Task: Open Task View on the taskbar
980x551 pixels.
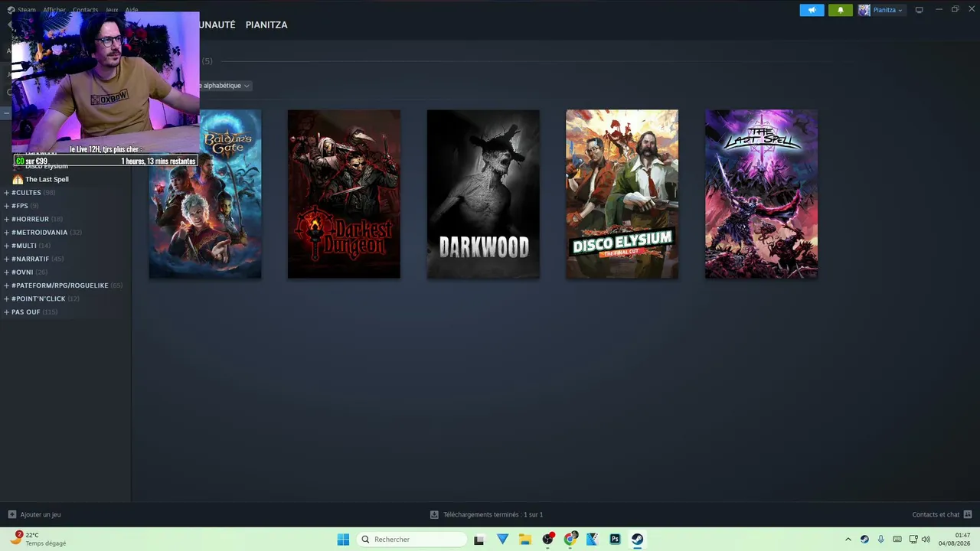Action: [x=479, y=540]
